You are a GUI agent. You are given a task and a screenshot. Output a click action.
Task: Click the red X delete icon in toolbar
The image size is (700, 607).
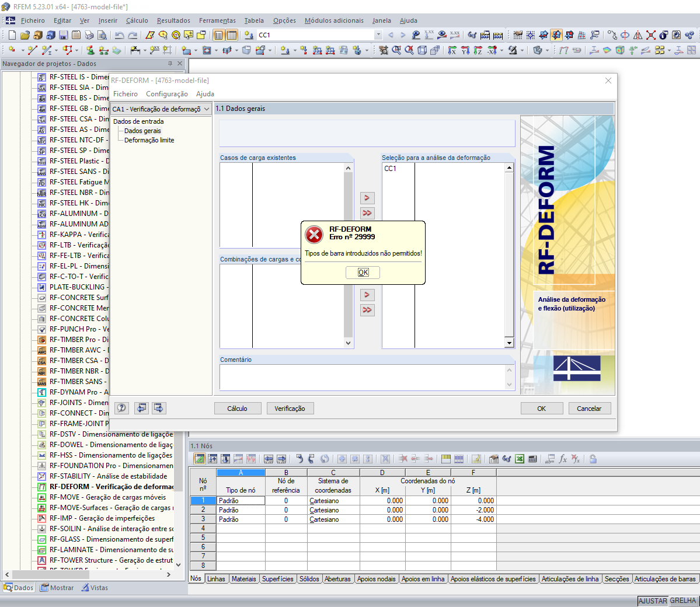pyautogui.click(x=651, y=35)
